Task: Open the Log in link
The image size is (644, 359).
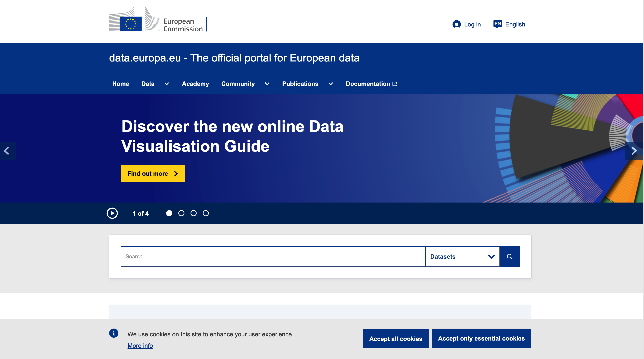Action: (x=466, y=24)
